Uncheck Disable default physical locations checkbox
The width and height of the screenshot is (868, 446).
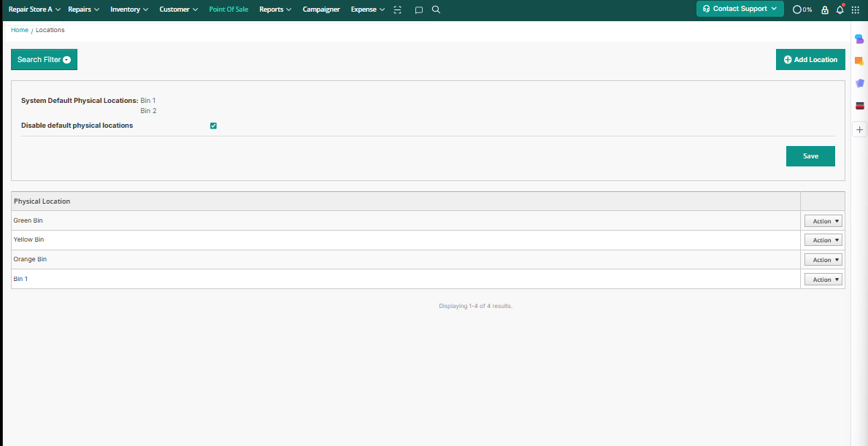coord(213,126)
